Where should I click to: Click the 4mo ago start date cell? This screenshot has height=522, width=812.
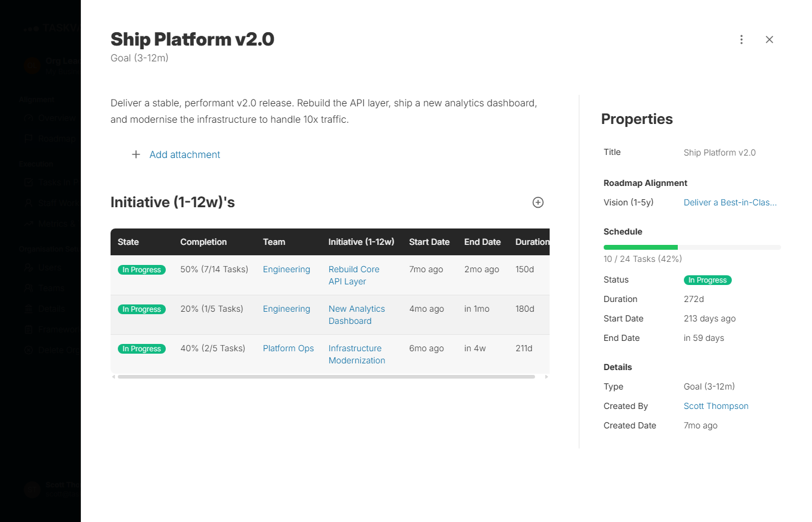426,309
